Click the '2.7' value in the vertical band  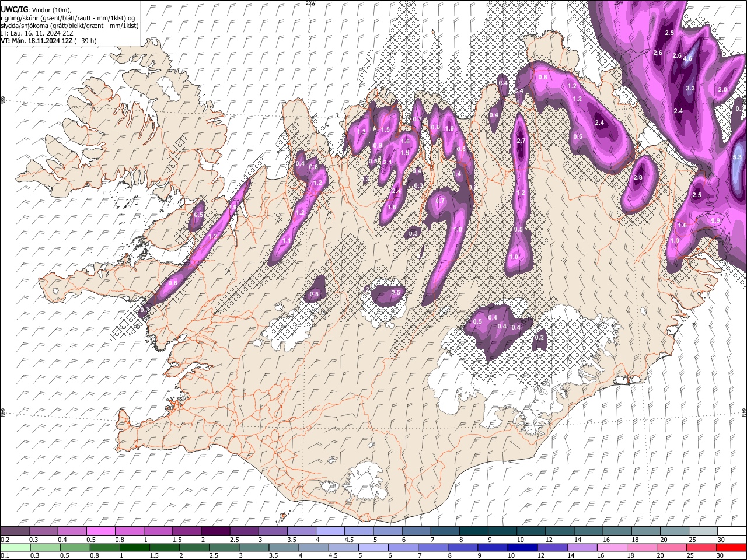pos(522,141)
